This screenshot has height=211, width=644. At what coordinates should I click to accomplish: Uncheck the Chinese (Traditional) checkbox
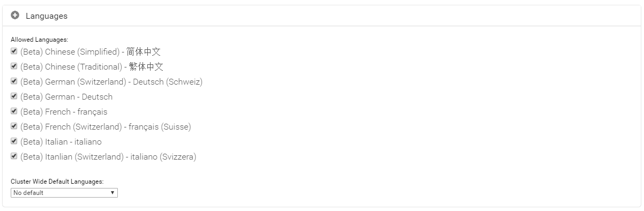pos(14,66)
